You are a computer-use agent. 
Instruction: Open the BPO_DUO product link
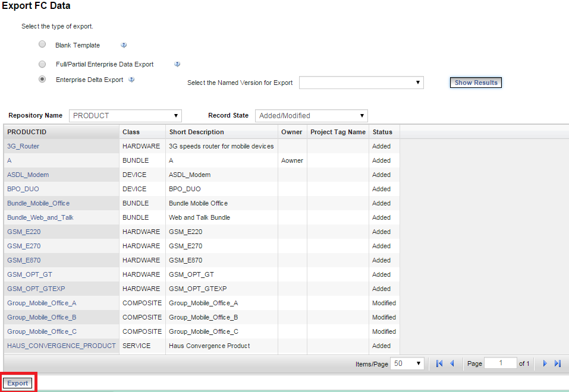point(23,189)
